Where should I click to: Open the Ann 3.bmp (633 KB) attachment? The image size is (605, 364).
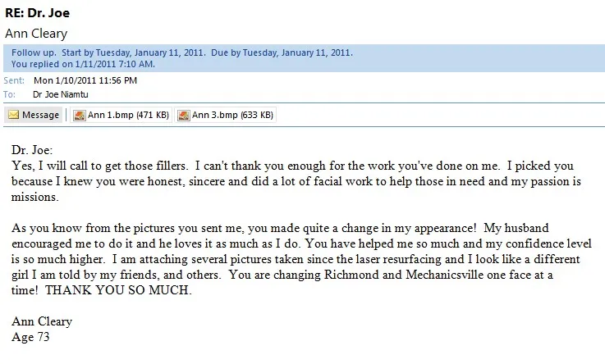(x=226, y=115)
